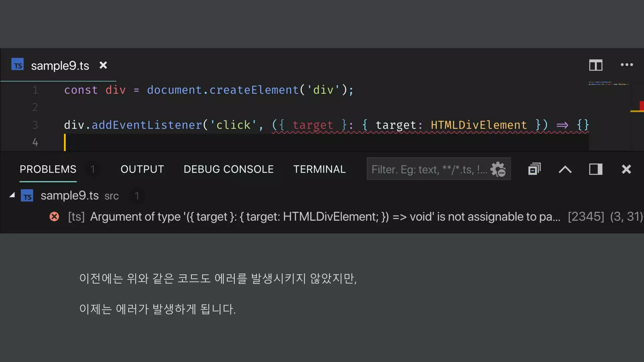Image resolution: width=644 pixels, height=362 pixels.
Task: Click line number 1 in the gutter
Action: (35, 90)
